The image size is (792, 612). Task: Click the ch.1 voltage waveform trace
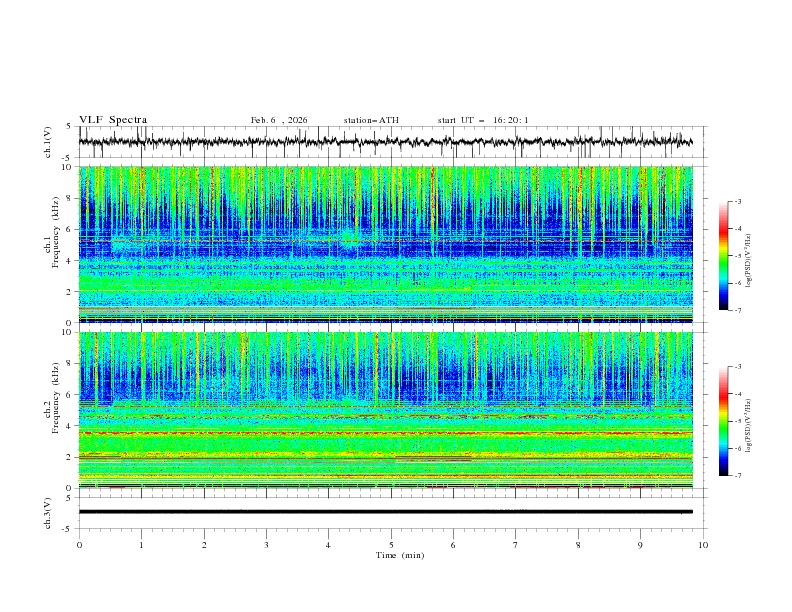pyautogui.click(x=385, y=142)
